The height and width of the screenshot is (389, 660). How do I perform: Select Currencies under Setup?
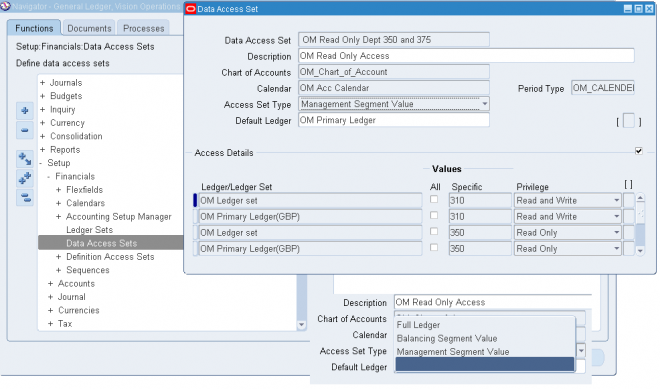[79, 310]
